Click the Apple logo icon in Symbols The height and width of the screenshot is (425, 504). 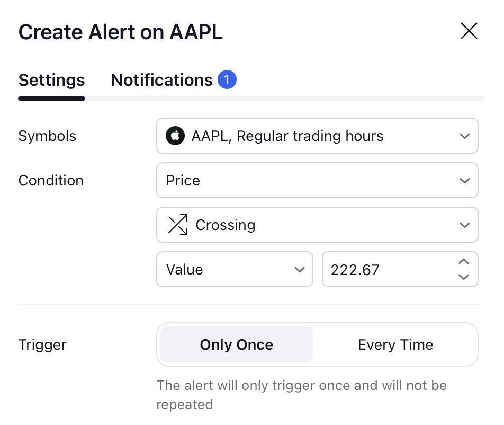pos(175,136)
